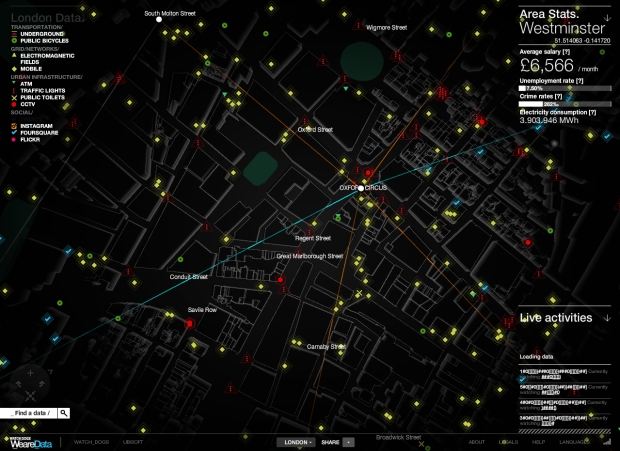
Task: Toggle the Traffic Lights layer
Action: coord(38,91)
